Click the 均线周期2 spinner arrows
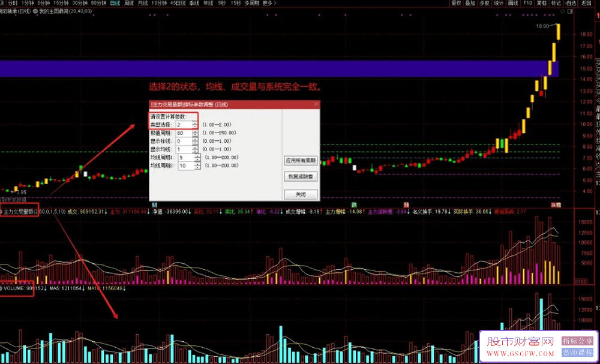The height and width of the screenshot is (364, 600). pyautogui.click(x=197, y=166)
